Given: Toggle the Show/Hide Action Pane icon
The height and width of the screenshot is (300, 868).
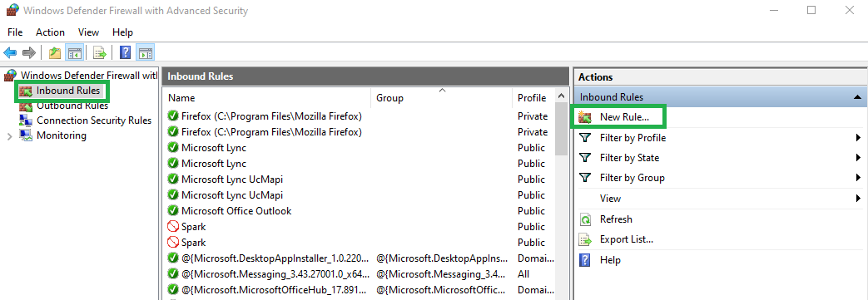Looking at the screenshot, I should point(145,53).
